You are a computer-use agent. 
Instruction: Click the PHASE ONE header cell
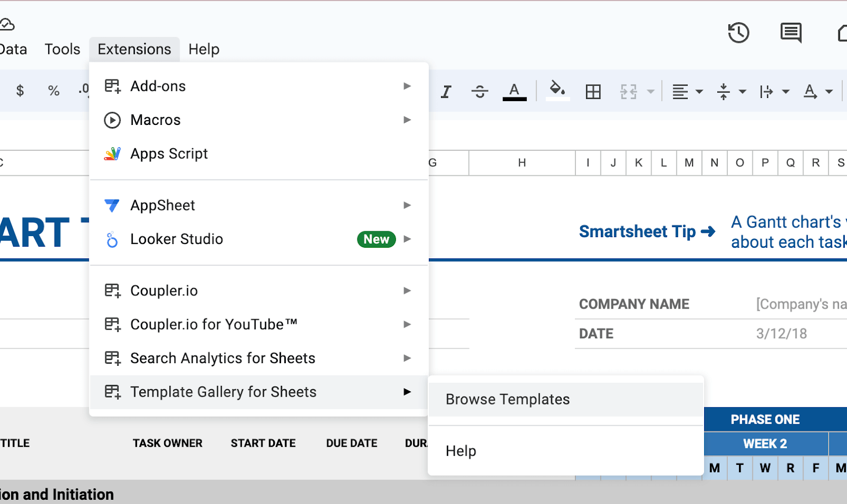pyautogui.click(x=765, y=419)
